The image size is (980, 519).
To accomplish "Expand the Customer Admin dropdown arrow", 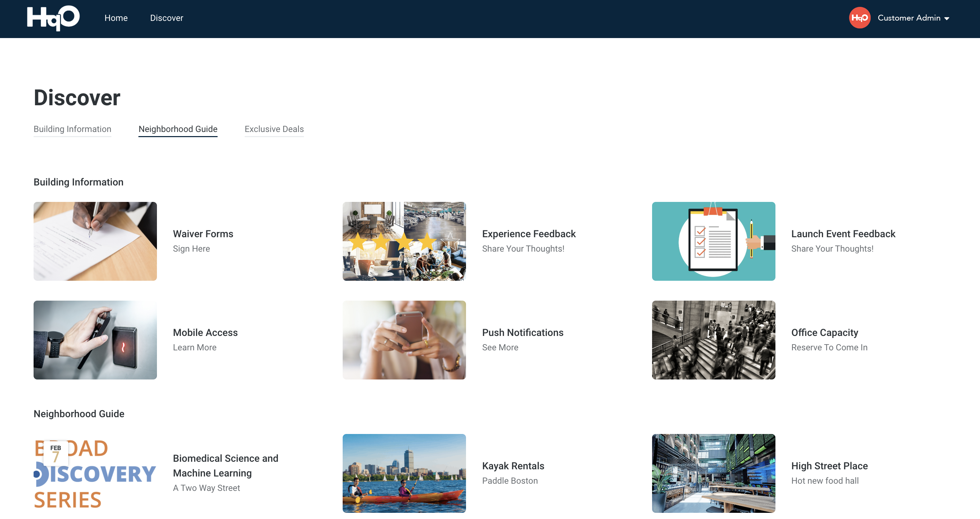I will point(947,19).
